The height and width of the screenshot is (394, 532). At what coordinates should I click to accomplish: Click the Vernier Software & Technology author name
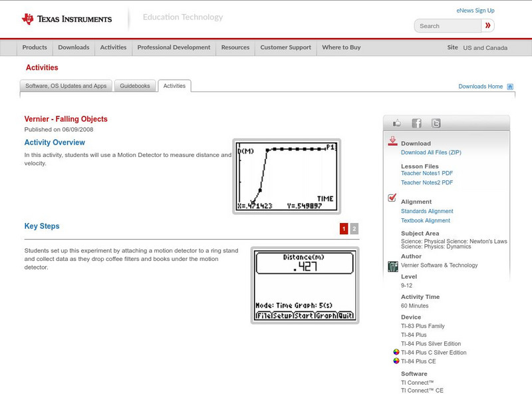click(439, 266)
